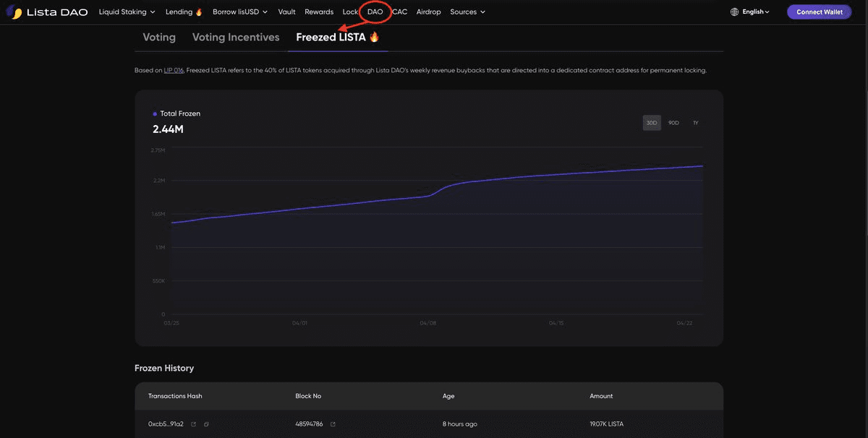Screen dimensions: 868x438
Task: Select the DAO menu item
Action: pyautogui.click(x=376, y=11)
